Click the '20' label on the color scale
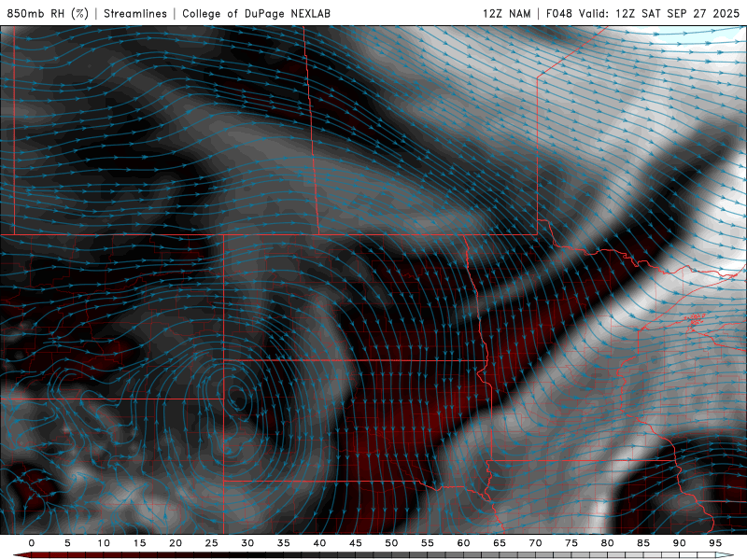The width and height of the screenshot is (747, 560). 176,543
